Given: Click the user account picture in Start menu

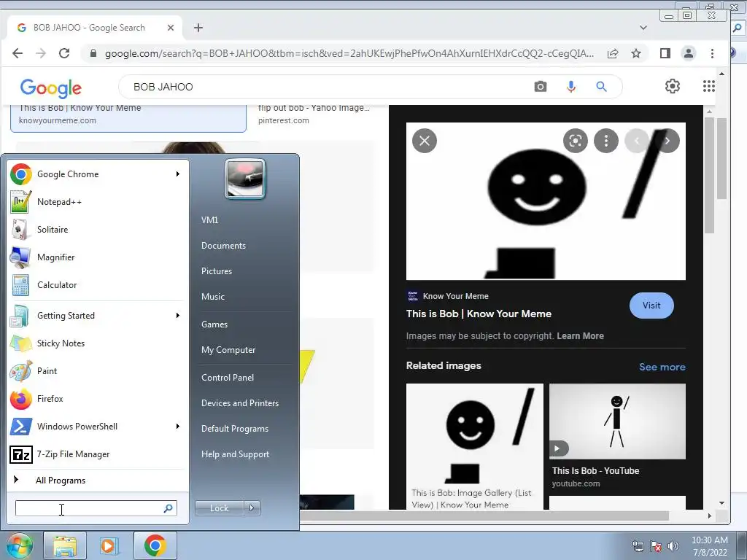Looking at the screenshot, I should 245,179.
